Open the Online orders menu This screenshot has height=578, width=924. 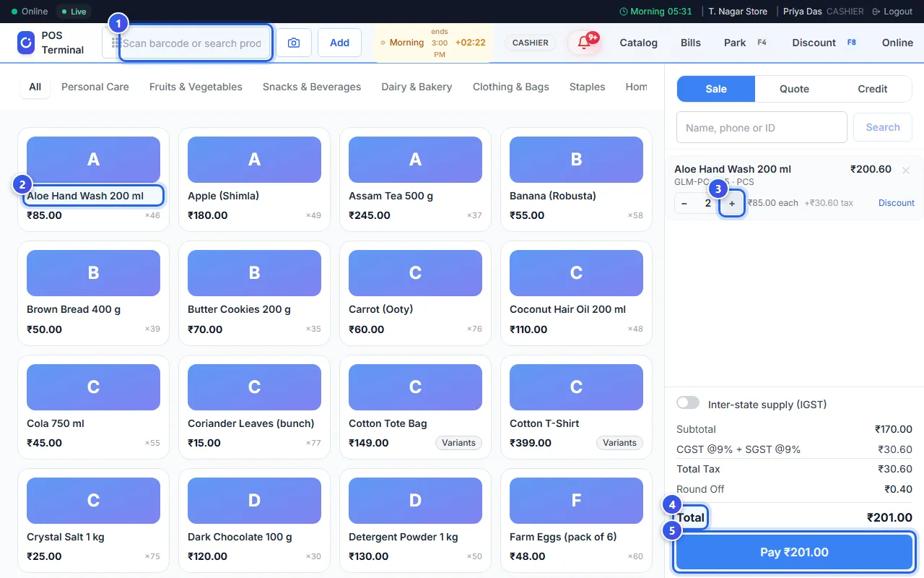897,43
